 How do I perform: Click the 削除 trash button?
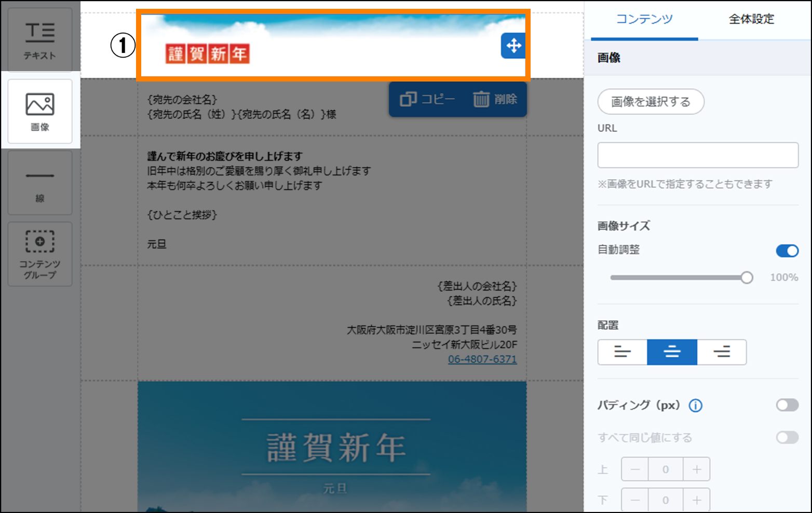495,99
